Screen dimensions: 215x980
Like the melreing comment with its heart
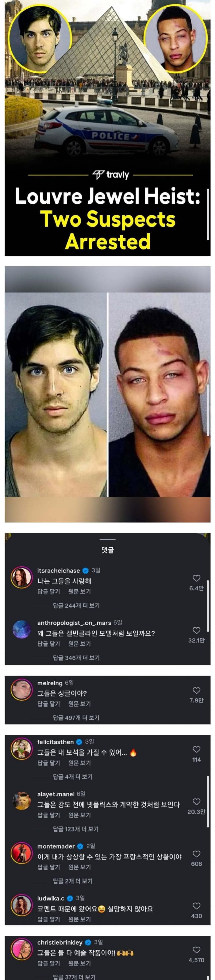click(x=196, y=690)
